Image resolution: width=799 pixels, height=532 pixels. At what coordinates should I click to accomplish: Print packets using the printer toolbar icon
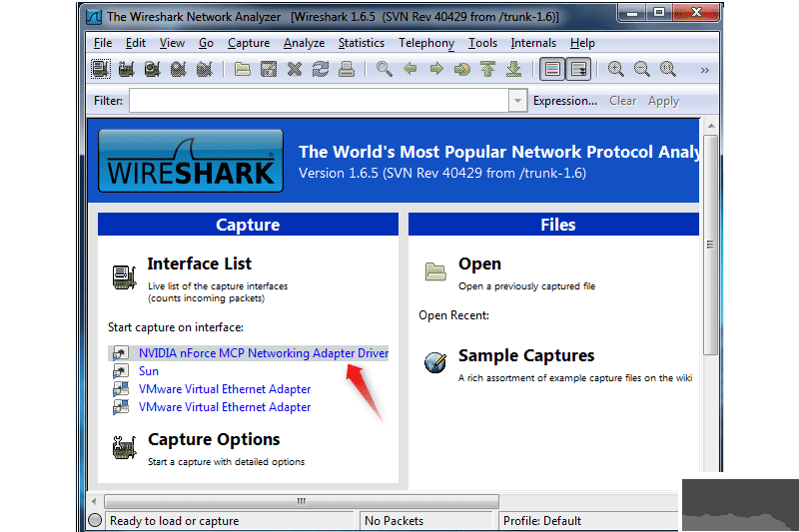347,69
